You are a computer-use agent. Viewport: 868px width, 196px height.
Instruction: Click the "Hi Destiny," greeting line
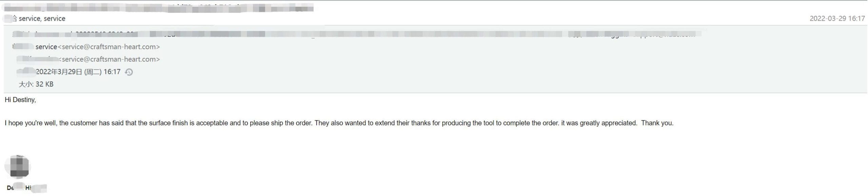20,100
